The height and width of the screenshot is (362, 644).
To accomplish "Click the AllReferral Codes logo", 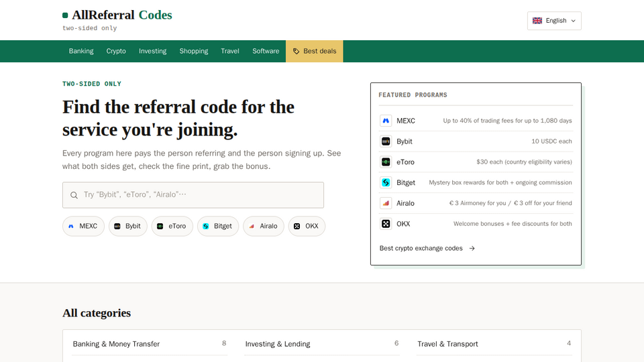I will point(117,15).
